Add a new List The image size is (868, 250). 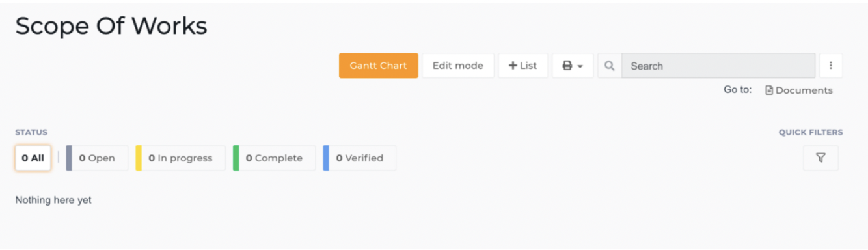click(x=523, y=66)
